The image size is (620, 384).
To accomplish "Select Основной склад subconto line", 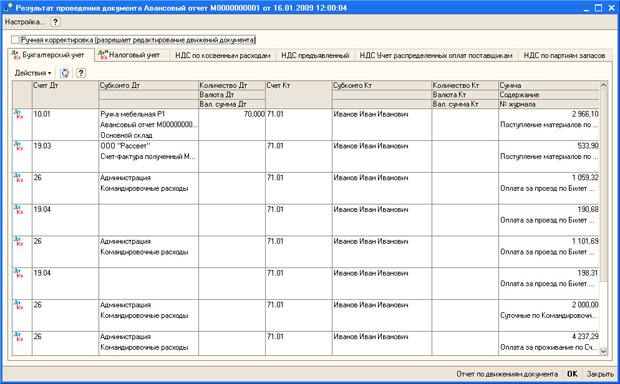I will click(148, 135).
